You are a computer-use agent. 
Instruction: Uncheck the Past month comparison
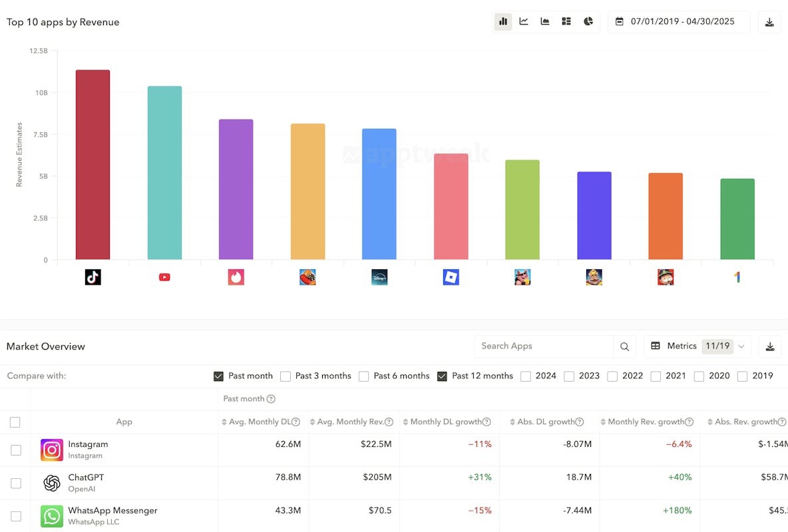coord(218,376)
